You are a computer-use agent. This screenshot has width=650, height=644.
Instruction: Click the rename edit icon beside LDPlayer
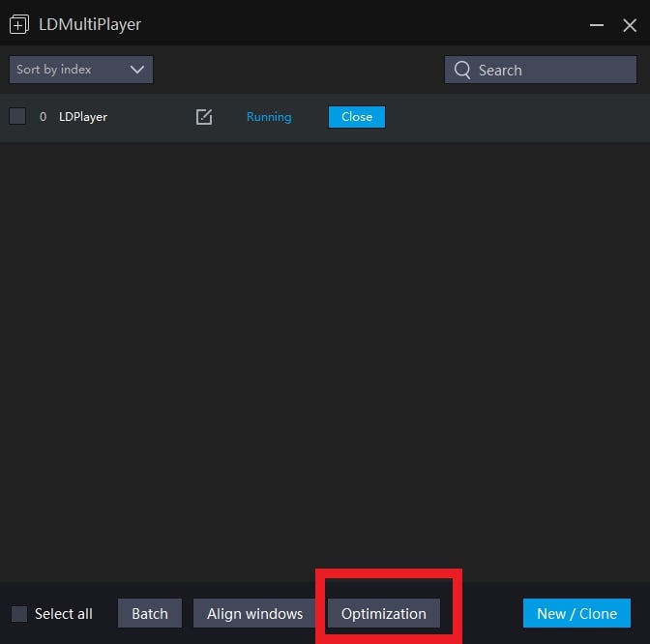pyautogui.click(x=204, y=117)
